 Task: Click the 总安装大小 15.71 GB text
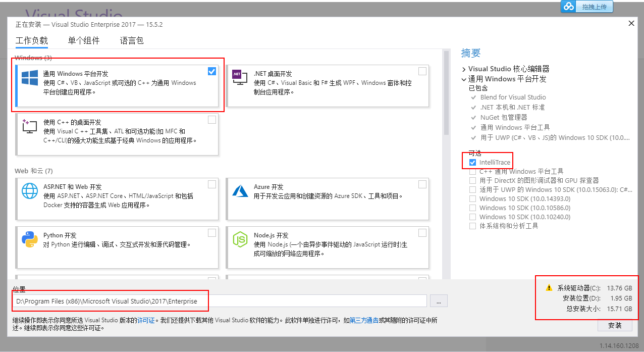[x=599, y=309]
